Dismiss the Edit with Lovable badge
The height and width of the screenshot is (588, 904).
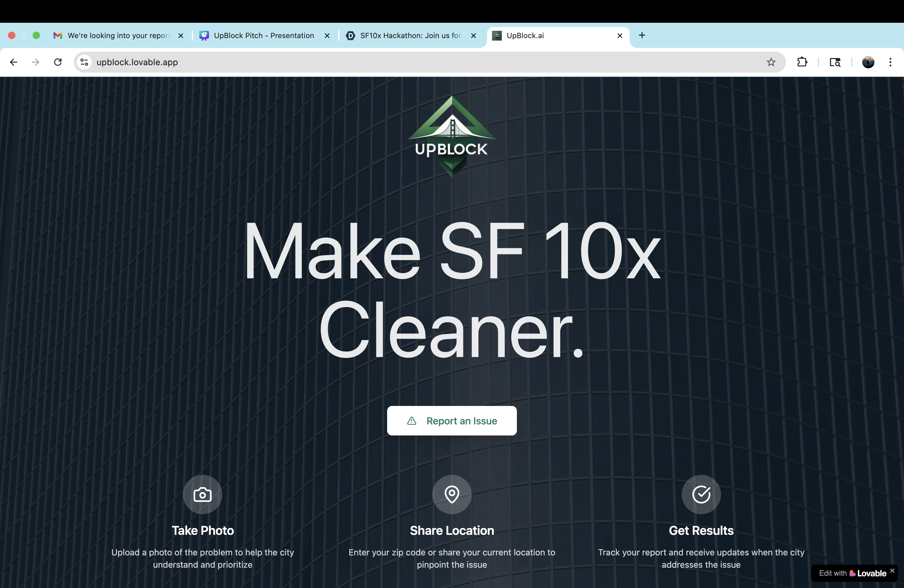click(892, 570)
